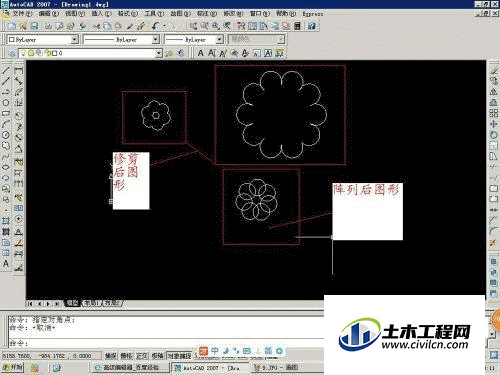Click the Undo arrow icon

(x=155, y=26)
